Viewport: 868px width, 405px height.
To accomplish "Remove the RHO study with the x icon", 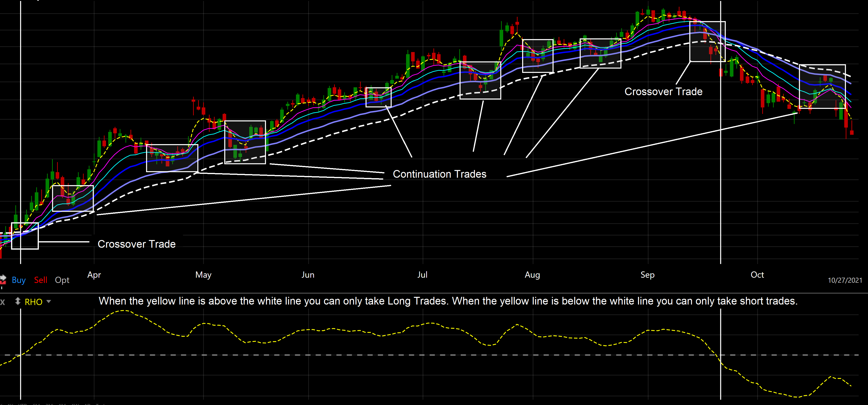I will click(x=2, y=302).
